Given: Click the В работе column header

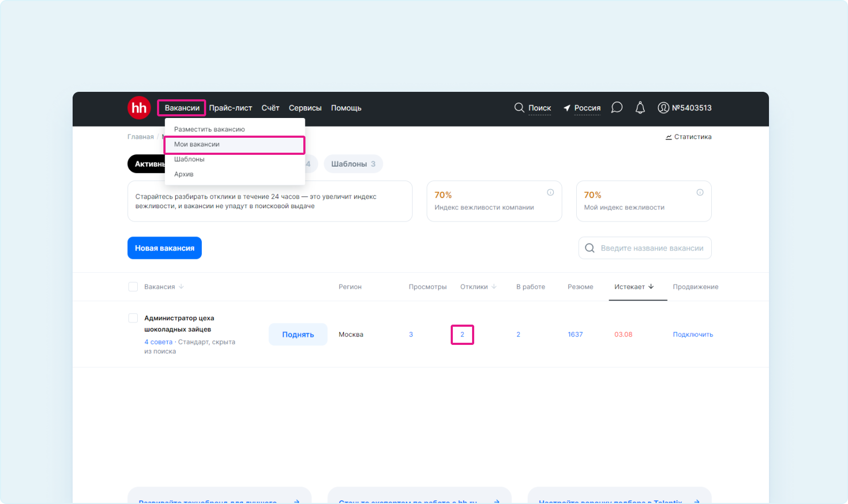Looking at the screenshot, I should click(531, 287).
